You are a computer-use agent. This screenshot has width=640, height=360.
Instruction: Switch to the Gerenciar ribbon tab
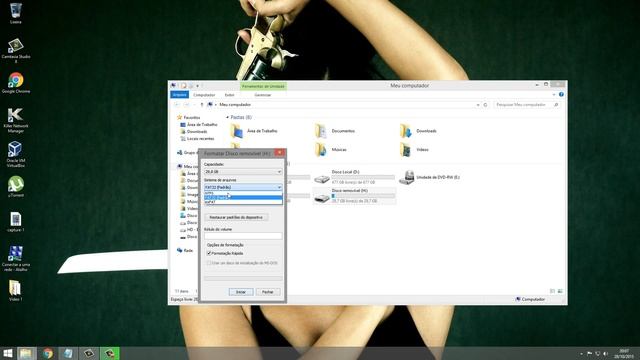(262, 95)
